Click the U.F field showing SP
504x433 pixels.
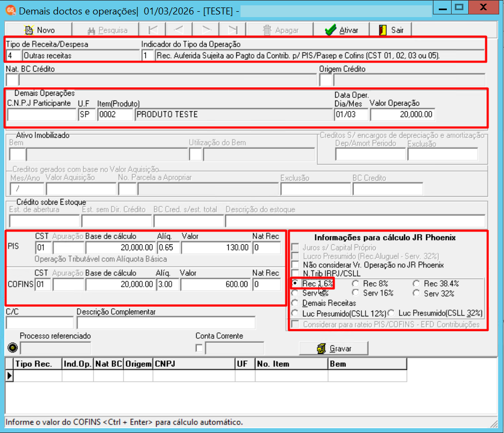point(87,114)
